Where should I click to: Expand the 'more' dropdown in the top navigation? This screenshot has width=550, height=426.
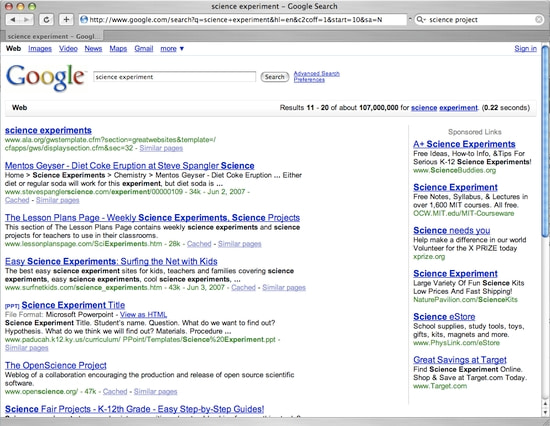point(172,48)
